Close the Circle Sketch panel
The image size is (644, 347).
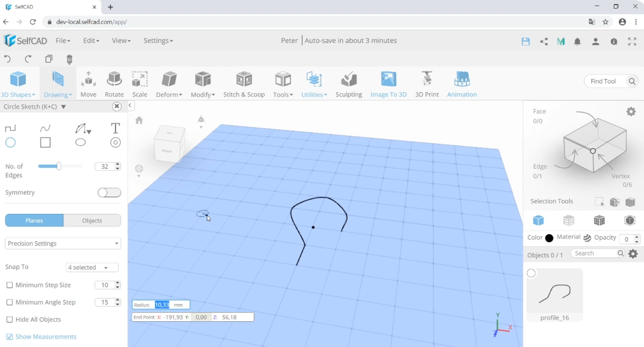tap(116, 106)
